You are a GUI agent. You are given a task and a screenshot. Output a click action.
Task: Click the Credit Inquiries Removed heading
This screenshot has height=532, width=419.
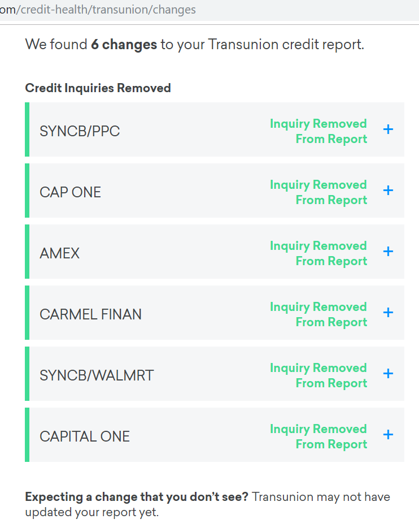98,88
